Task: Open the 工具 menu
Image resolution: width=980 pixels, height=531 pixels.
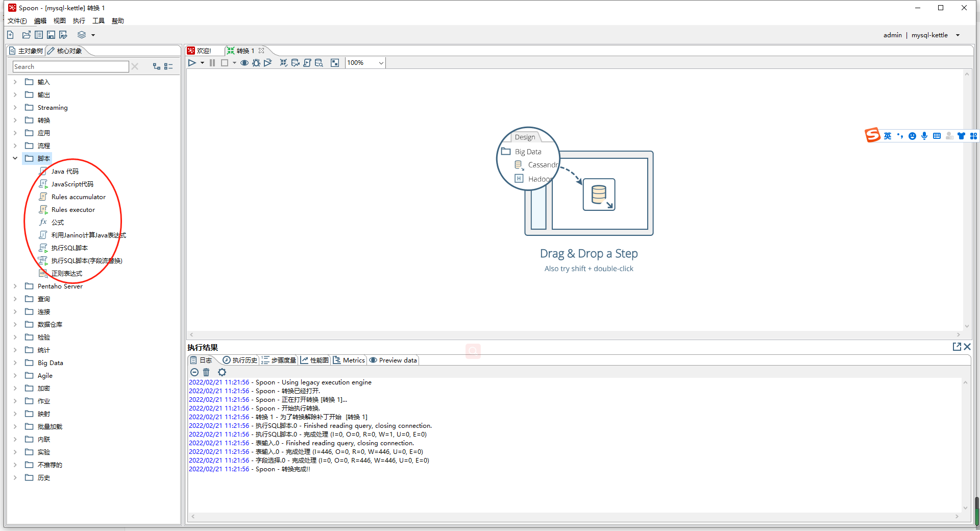Action: pos(98,21)
